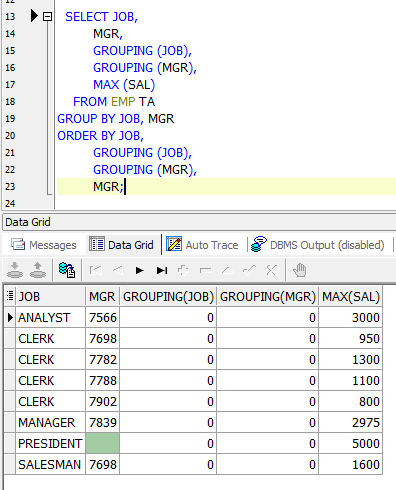Select the MANAGER cell
The image size is (396, 490).
pos(50,423)
